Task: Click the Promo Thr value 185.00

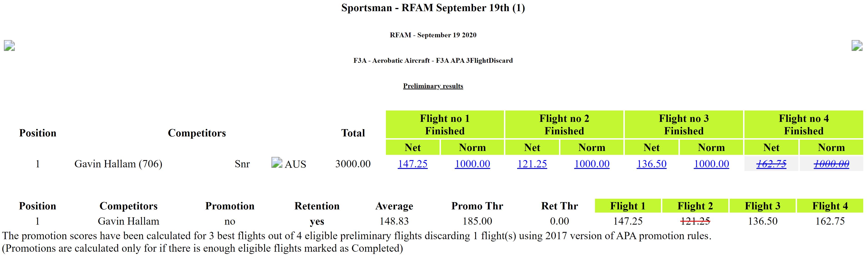Action: tap(477, 221)
